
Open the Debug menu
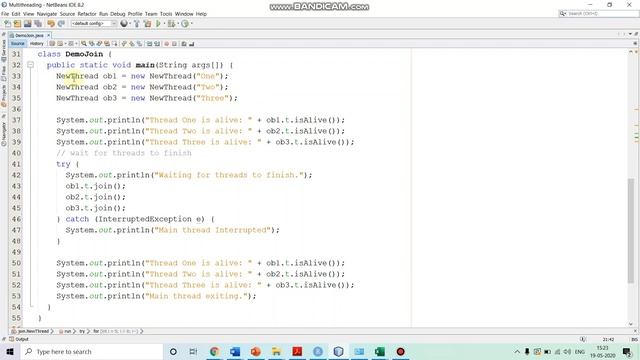pos(118,14)
